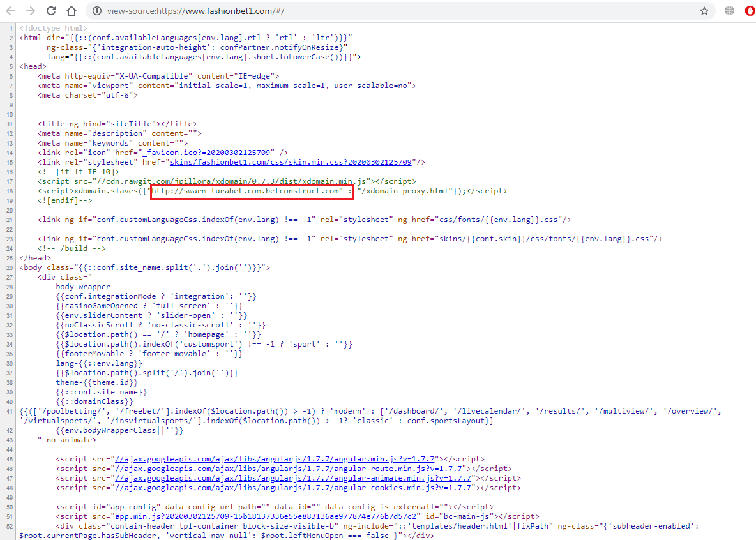The width and height of the screenshot is (756, 540).
Task: Click the noClassicScroll expression line
Action: click(160, 325)
